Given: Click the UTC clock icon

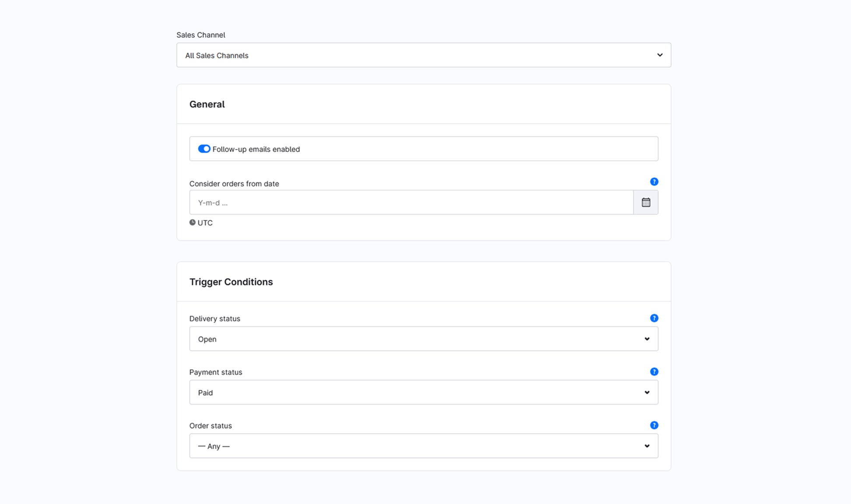Looking at the screenshot, I should coord(193,222).
